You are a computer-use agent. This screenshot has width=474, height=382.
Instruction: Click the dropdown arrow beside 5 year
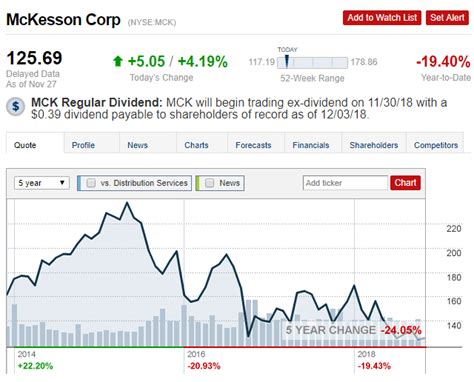tap(62, 183)
